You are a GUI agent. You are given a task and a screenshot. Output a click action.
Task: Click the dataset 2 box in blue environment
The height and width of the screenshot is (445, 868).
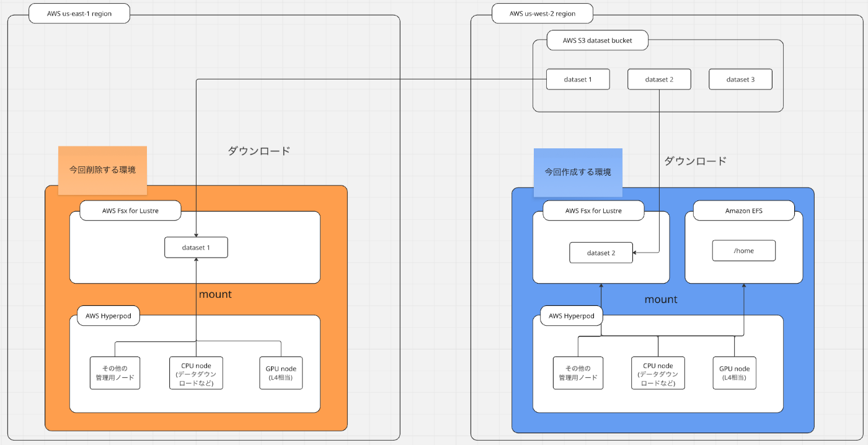pyautogui.click(x=601, y=253)
